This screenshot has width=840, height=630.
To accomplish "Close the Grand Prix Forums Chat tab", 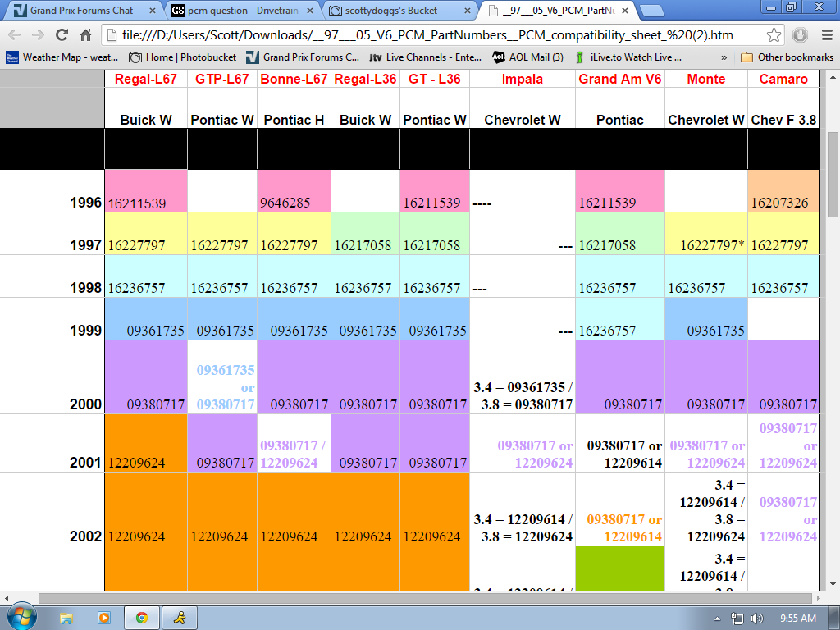I will tap(153, 11).
